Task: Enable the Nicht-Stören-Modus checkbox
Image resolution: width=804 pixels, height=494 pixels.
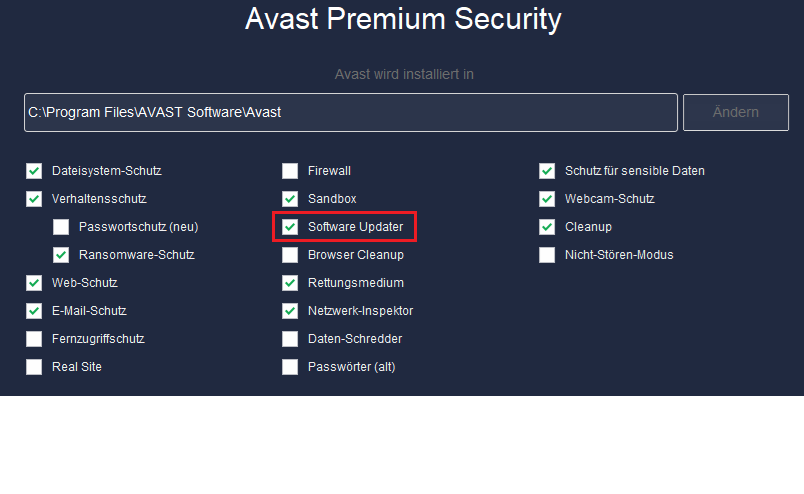Action: coord(547,255)
